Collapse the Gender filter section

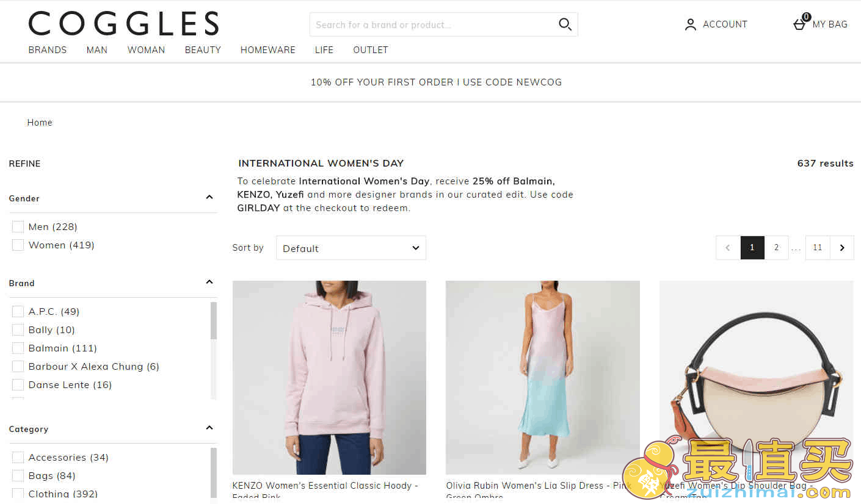tap(209, 197)
